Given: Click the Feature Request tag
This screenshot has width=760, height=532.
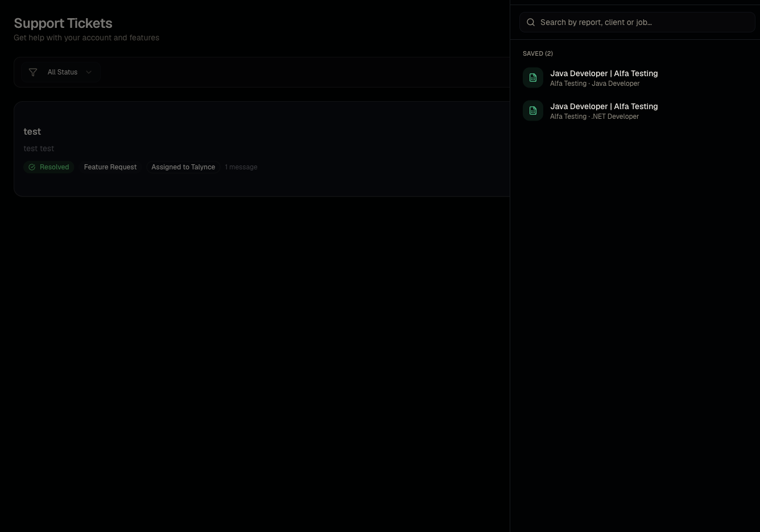Looking at the screenshot, I should pyautogui.click(x=110, y=167).
